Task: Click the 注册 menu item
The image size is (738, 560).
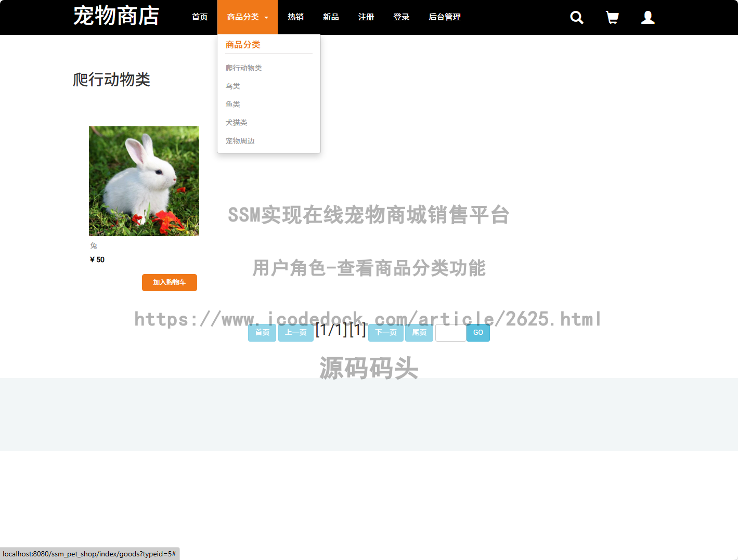Action: pyautogui.click(x=366, y=17)
